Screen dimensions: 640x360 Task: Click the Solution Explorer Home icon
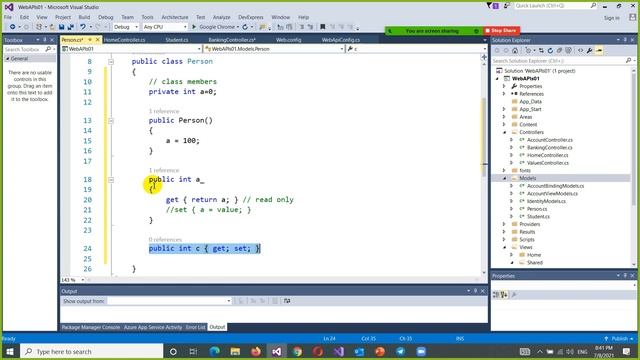click(515, 51)
